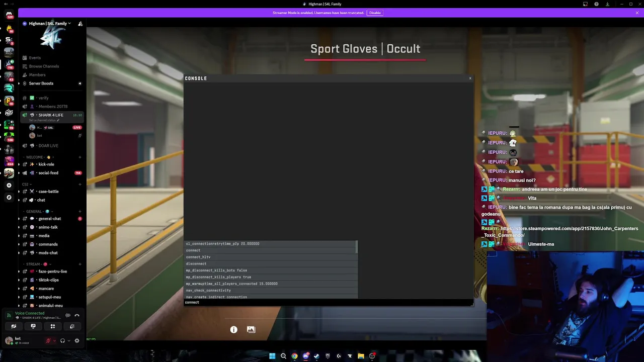Image resolution: width=644 pixels, height=362 pixels.
Task: Collapse the CS2 category
Action: pyautogui.click(x=27, y=185)
